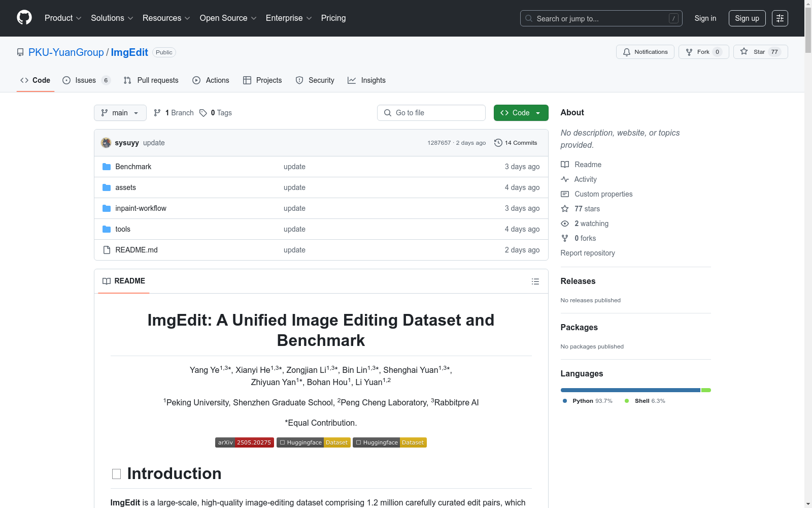Click the sysuyy avatar image
Image resolution: width=812 pixels, height=508 pixels.
[x=106, y=143]
